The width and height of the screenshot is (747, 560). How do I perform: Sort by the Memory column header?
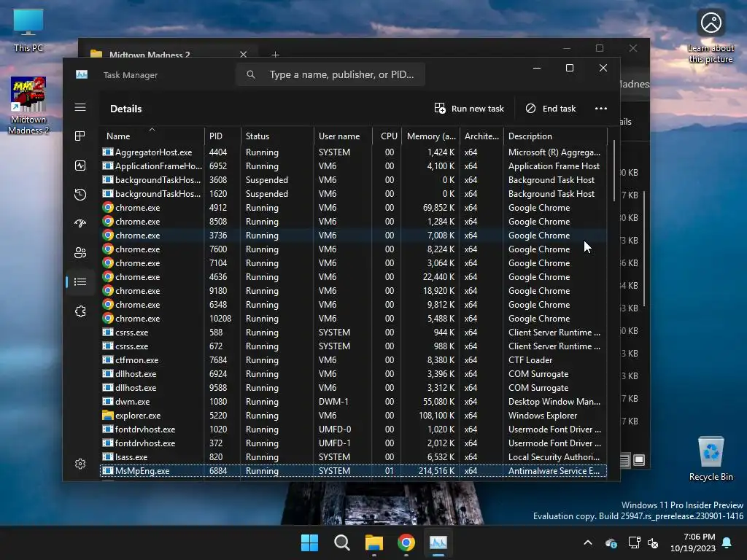[x=430, y=136]
